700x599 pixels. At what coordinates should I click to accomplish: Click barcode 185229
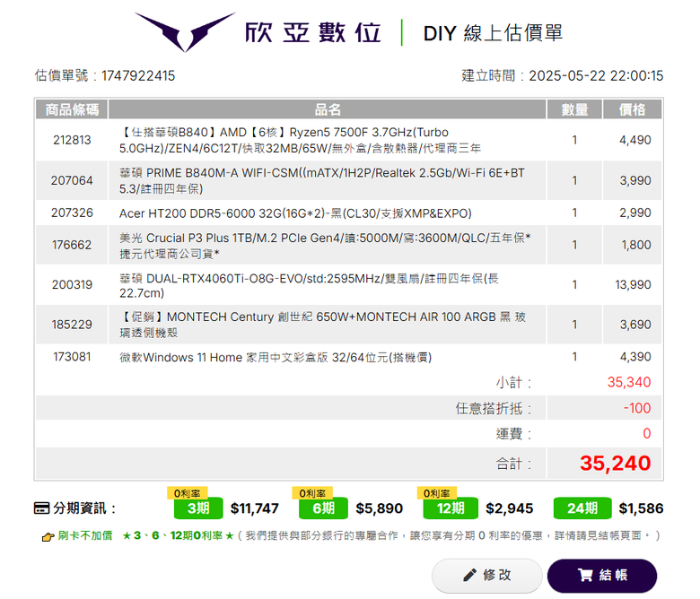coord(72,325)
